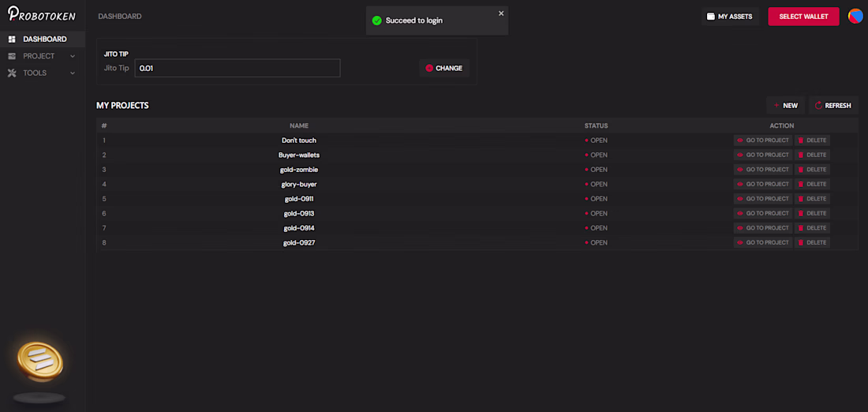Screen dimensions: 868x412
Task: Expand the Tools menu chevron
Action: tap(73, 73)
